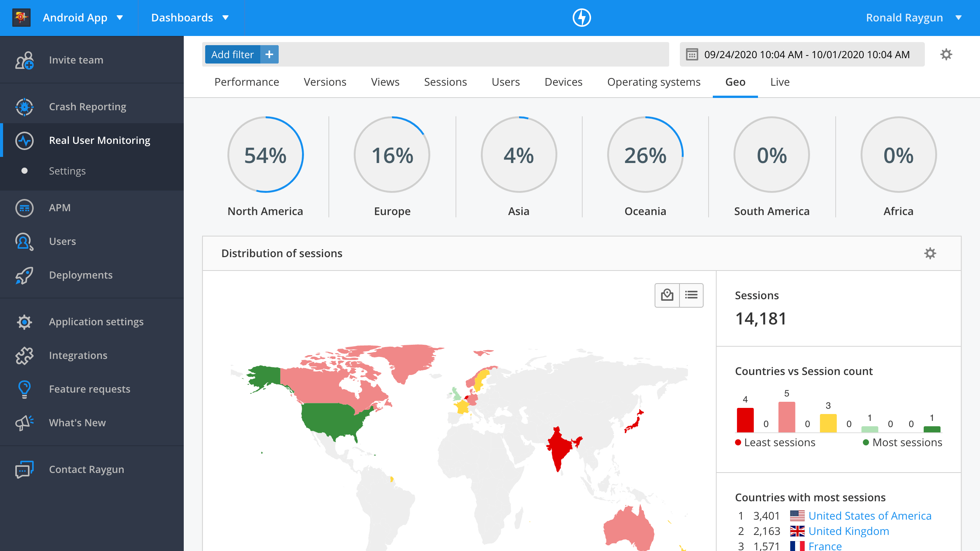Click the Distribution of sessions settings gear

930,253
